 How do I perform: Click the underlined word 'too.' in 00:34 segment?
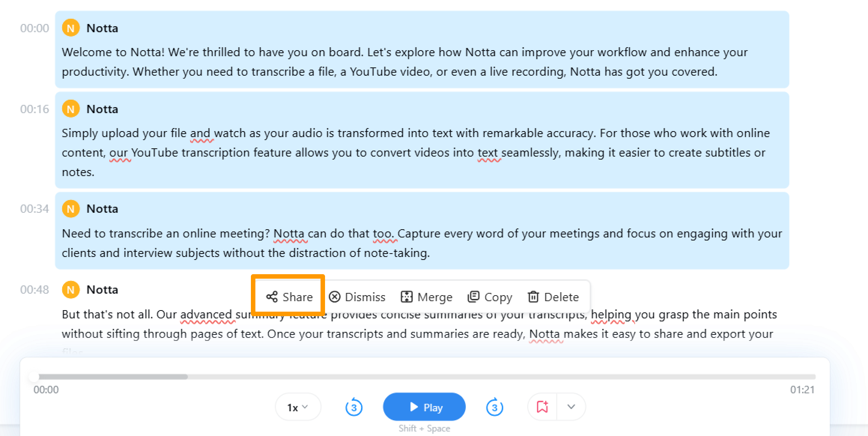click(383, 233)
